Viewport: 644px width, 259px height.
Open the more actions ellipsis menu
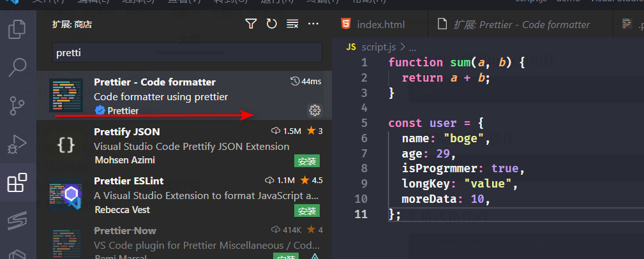click(x=313, y=24)
